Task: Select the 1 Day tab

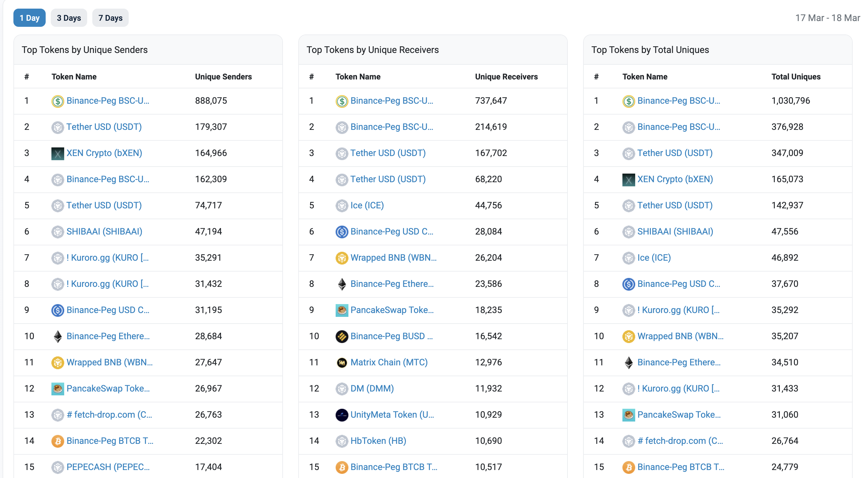Action: coord(29,18)
